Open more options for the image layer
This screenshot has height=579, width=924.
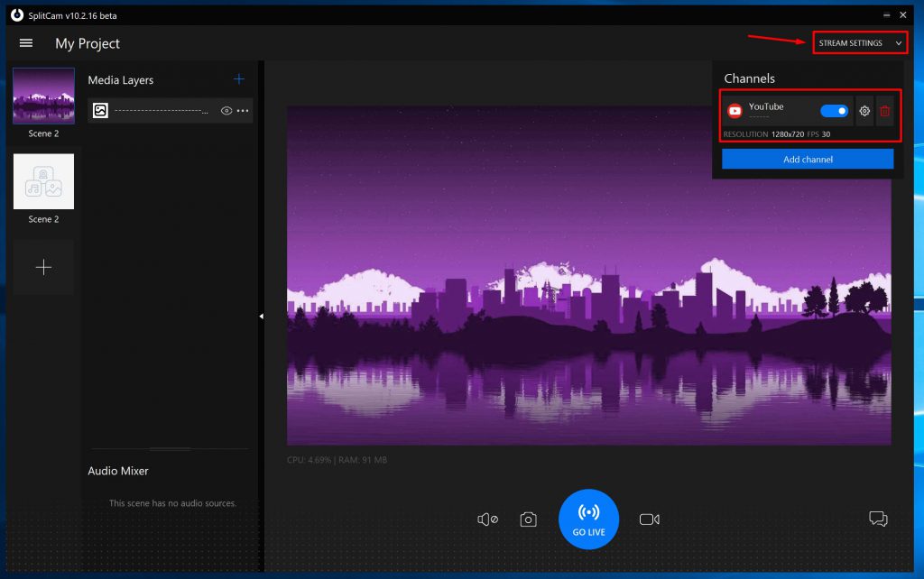[243, 111]
